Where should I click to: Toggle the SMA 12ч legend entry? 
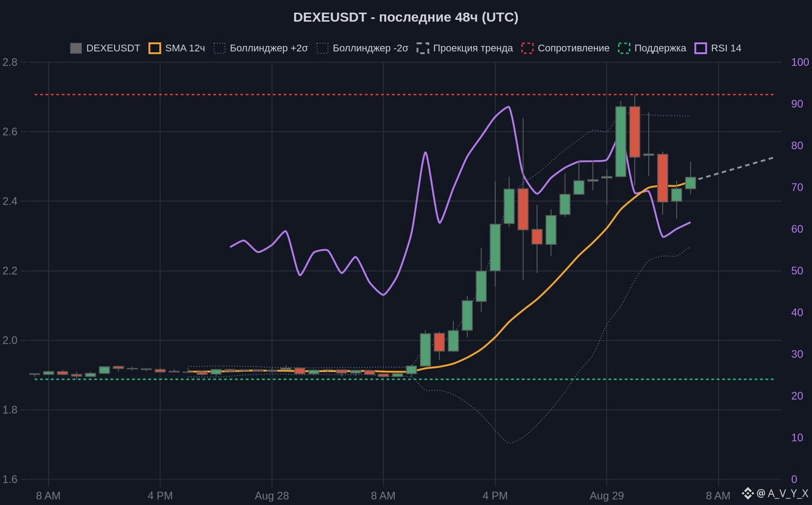point(176,48)
